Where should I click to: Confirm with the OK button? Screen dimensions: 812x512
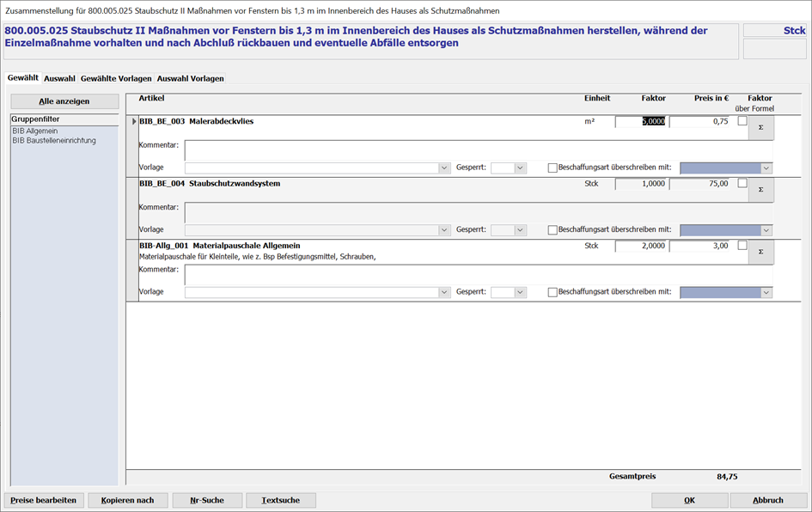click(x=689, y=500)
